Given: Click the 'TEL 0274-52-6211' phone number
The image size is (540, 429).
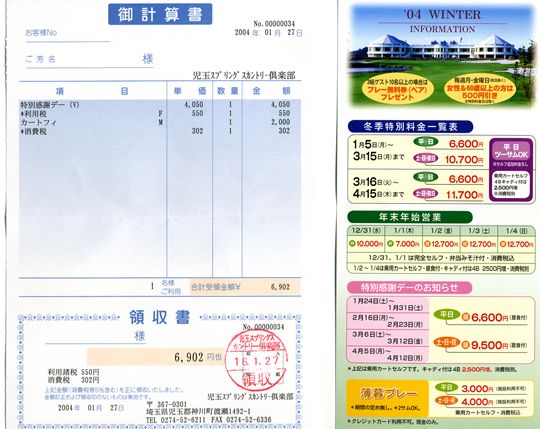Looking at the screenshot, I should click(x=176, y=420).
